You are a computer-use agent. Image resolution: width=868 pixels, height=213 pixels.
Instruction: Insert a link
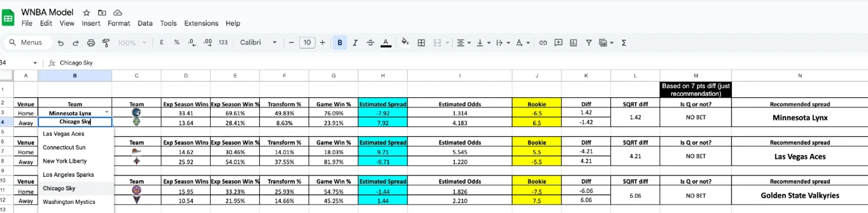pyautogui.click(x=543, y=42)
